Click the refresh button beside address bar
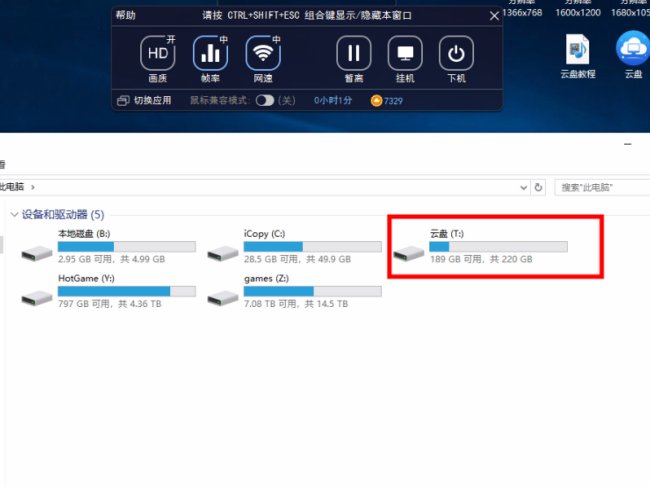Viewport: 650px width, 487px height. coord(539,187)
